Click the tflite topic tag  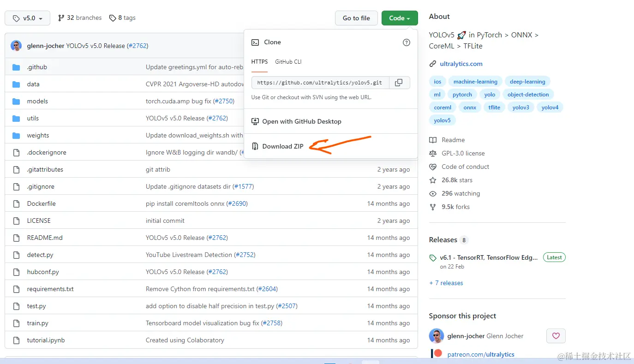[494, 107]
